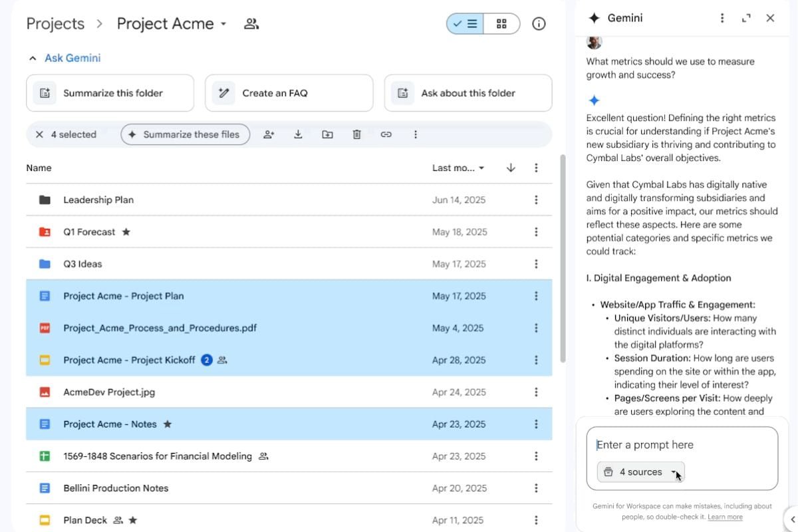This screenshot has width=798, height=532.
Task: Open the Learn more link
Action: click(725, 517)
